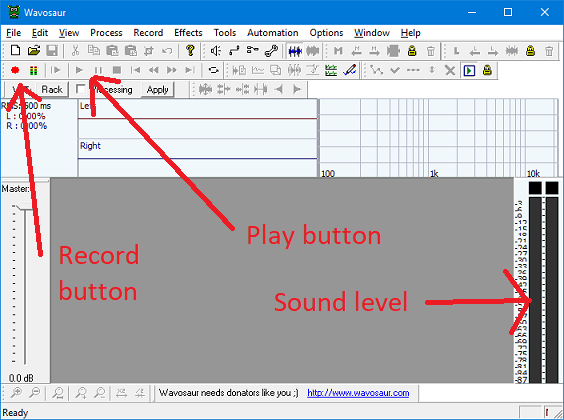
Task: Open the wavosaur.com link
Action: [x=358, y=393]
